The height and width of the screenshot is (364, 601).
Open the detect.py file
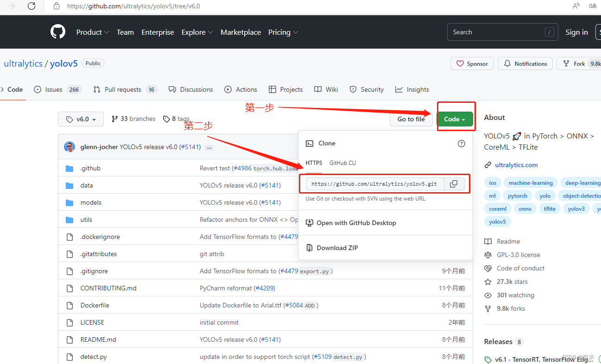click(x=94, y=357)
